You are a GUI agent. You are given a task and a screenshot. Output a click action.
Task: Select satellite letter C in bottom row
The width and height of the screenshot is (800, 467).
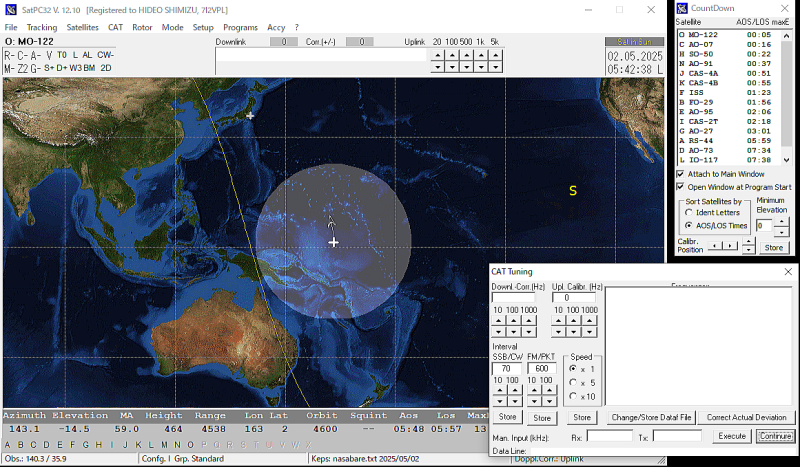(33, 445)
